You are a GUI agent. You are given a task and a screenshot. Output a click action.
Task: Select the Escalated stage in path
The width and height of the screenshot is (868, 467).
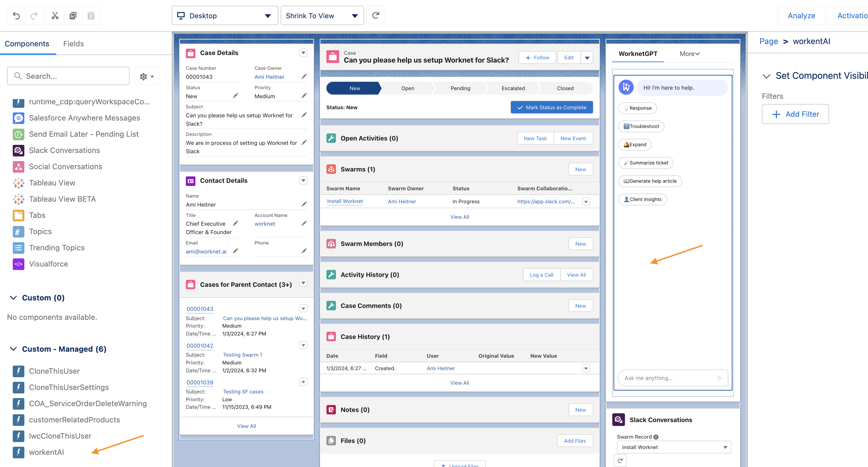[x=513, y=88]
